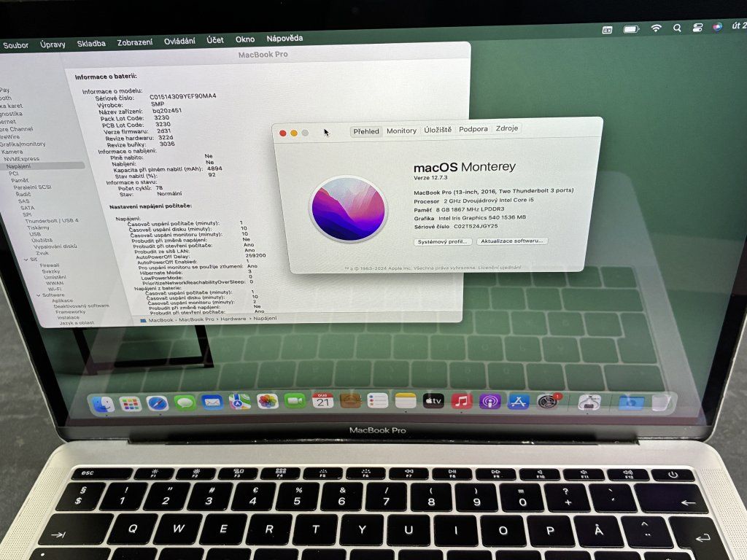Click the Siri menu bar icon
This screenshot has height=560, width=747.
pyautogui.click(x=718, y=27)
